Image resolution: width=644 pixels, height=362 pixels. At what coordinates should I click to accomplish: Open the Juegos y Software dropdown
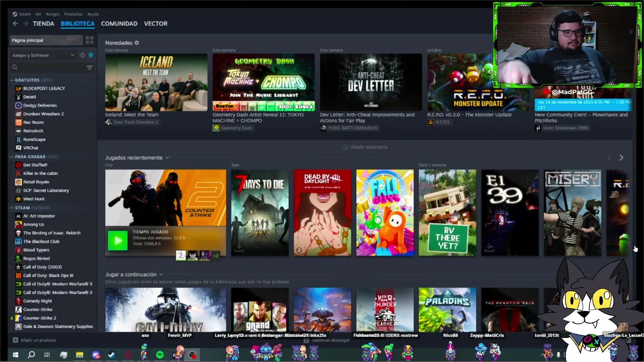tap(43, 55)
